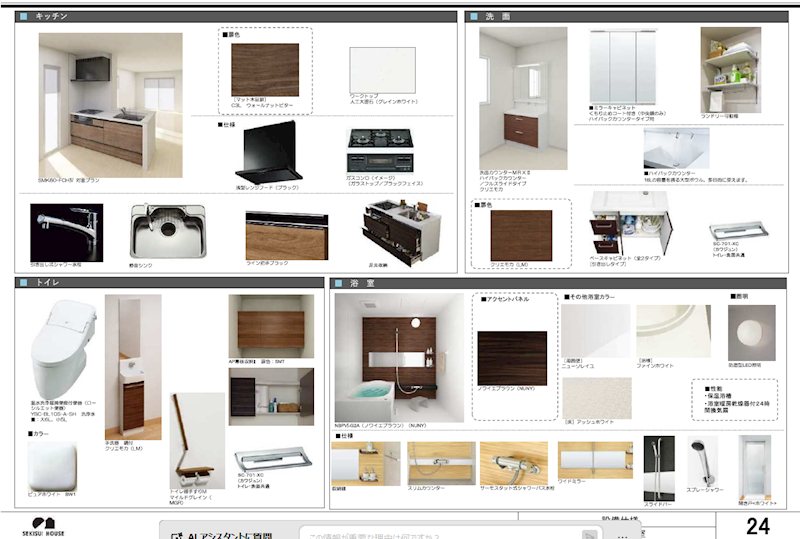Focus the AI assistant question input field
800x539 pixels.
pyautogui.click(x=449, y=534)
